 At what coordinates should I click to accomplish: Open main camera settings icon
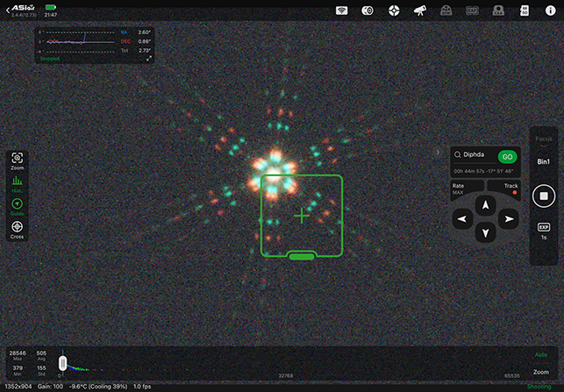click(x=368, y=11)
